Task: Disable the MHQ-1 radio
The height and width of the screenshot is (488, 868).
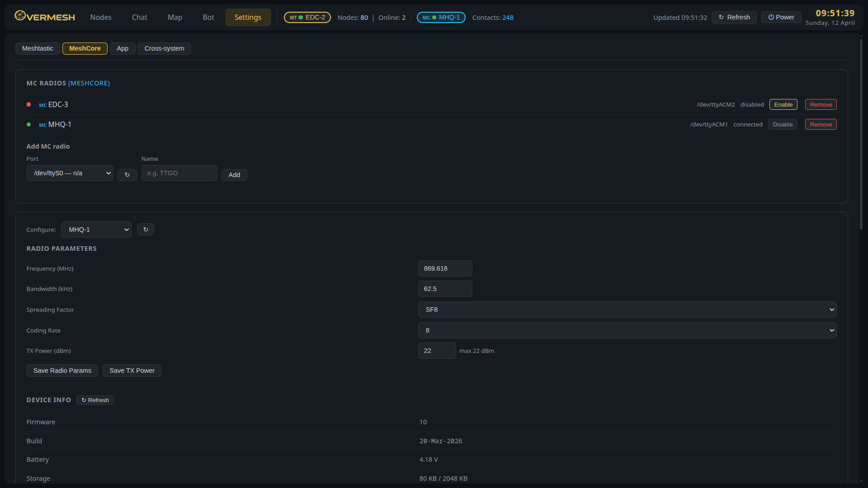Action: (783, 124)
